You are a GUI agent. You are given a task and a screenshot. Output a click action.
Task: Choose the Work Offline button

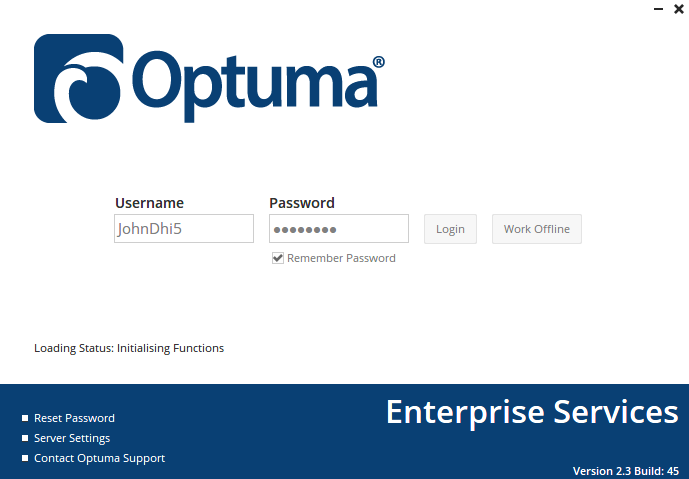point(537,229)
